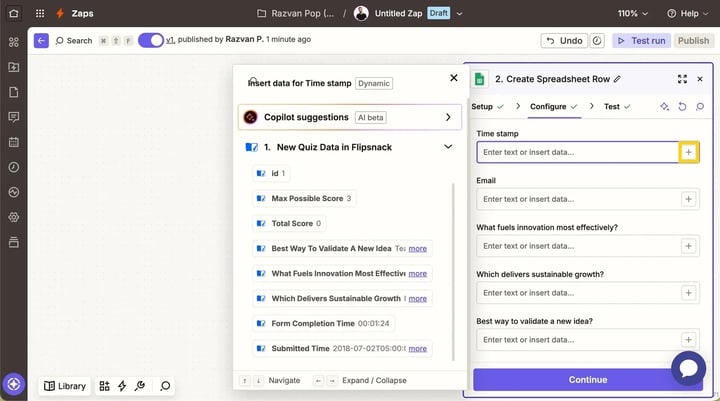This screenshot has width=720, height=401.
Task: Click the wrench tool icon in bottom toolbar
Action: (140, 386)
